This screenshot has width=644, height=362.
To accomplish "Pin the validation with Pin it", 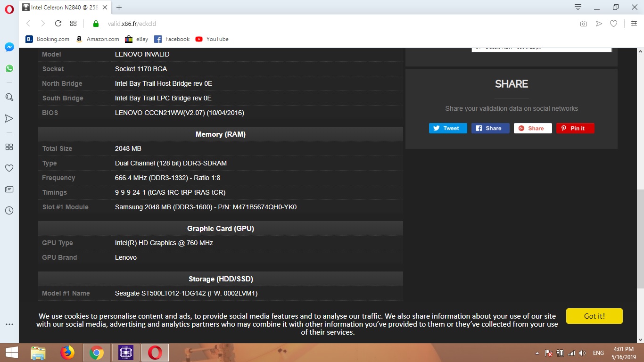I will coord(575,128).
